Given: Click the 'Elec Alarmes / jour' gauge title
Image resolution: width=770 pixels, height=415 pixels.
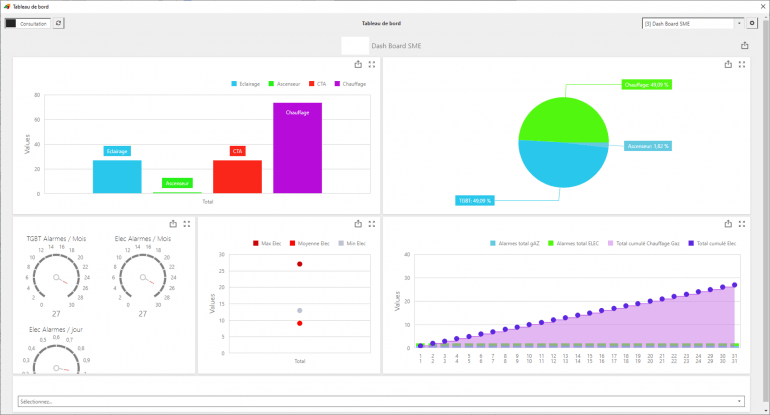Looking at the screenshot, I should click(56, 330).
